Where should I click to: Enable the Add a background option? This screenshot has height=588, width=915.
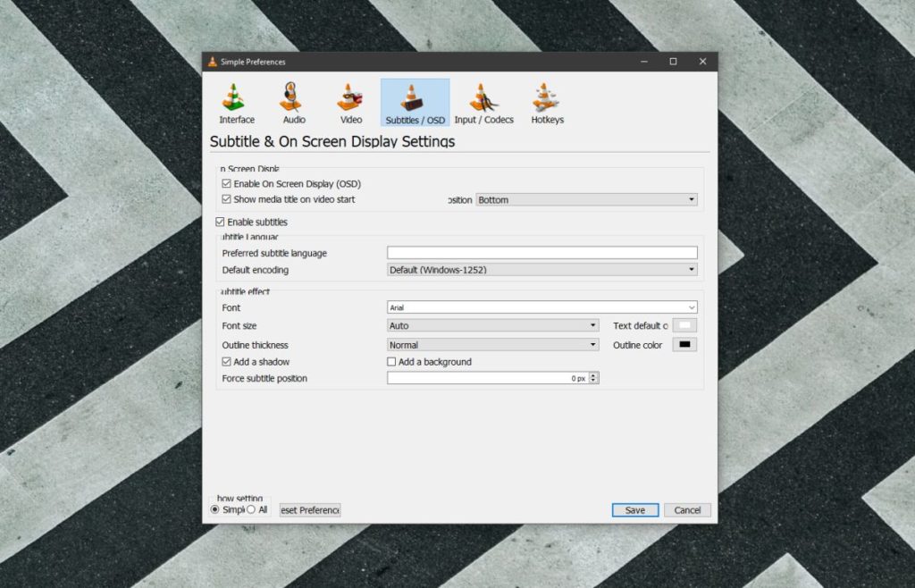(390, 361)
